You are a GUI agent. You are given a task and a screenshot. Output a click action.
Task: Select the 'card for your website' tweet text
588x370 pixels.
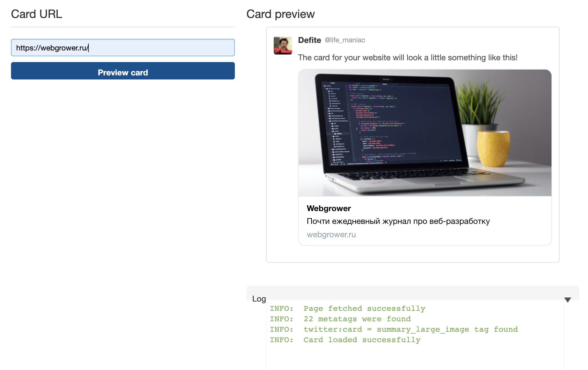coord(408,57)
